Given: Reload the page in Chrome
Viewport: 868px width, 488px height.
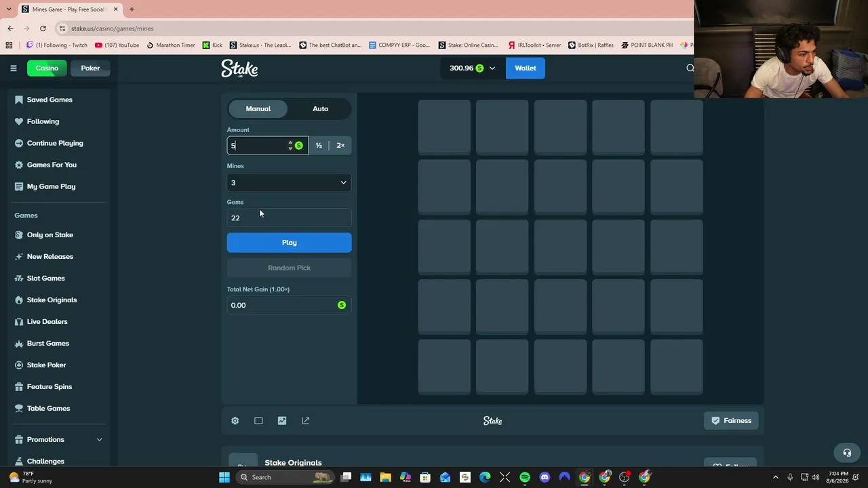Looking at the screenshot, I should tap(43, 28).
